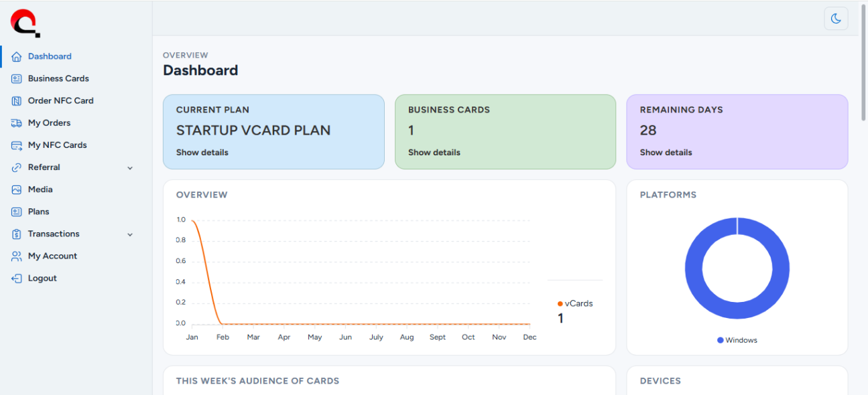Click the Dashboard home icon in sidebar
Viewport: 868px width, 395px height.
click(x=17, y=57)
